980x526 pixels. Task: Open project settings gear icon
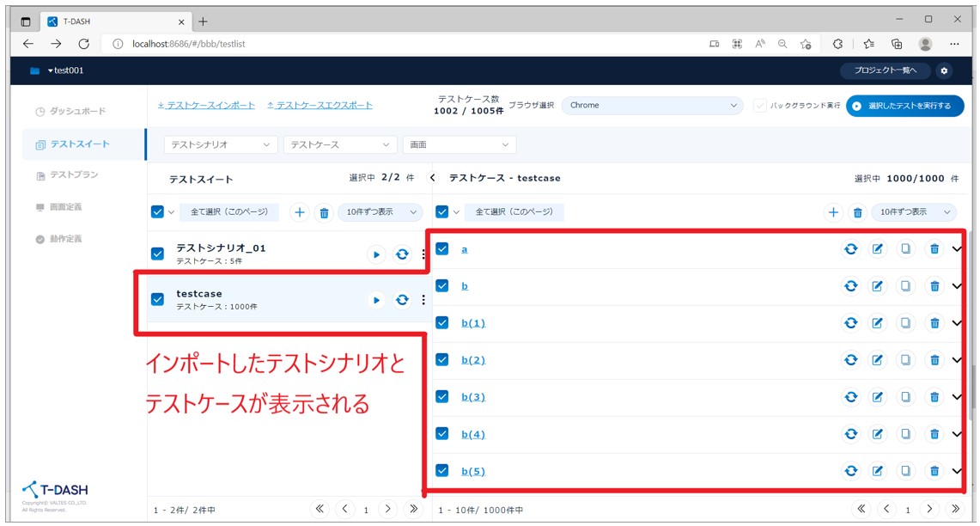point(944,70)
